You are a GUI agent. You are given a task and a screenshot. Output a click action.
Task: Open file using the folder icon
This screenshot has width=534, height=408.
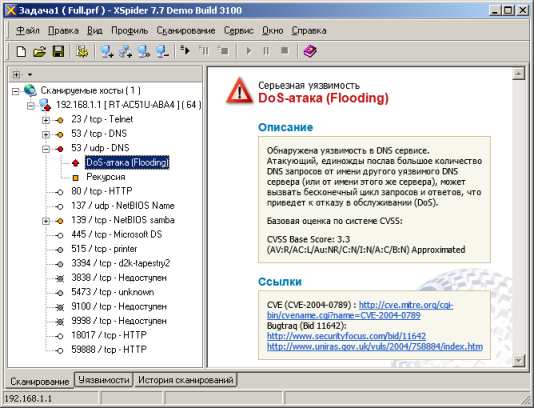pyautogui.click(x=40, y=51)
